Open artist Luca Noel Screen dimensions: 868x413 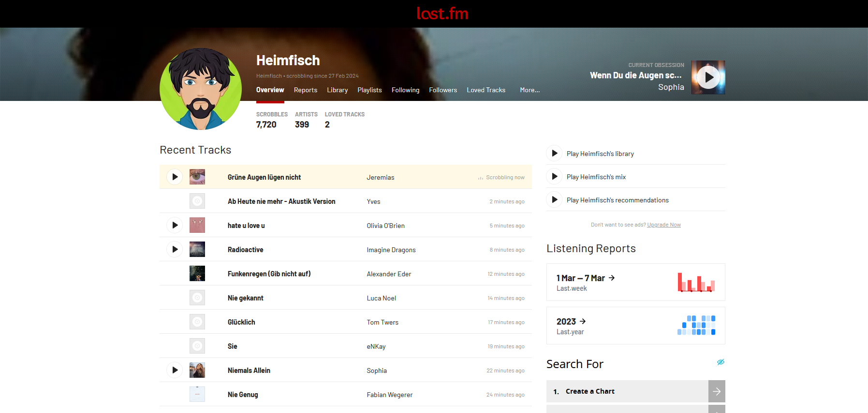[x=382, y=298]
